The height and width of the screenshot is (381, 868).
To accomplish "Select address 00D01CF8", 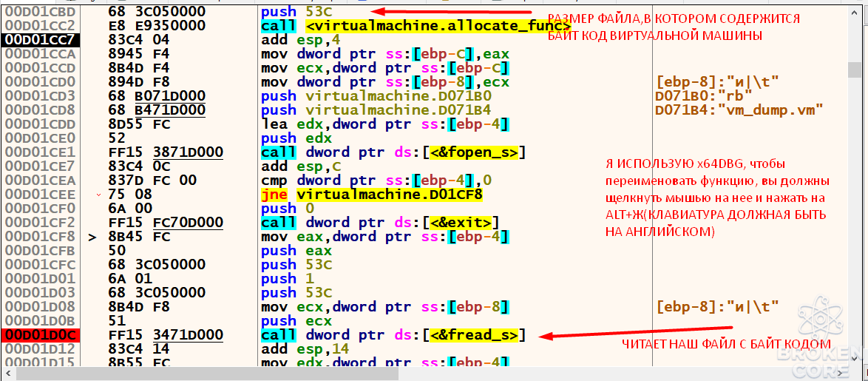I will pyautogui.click(x=41, y=237).
